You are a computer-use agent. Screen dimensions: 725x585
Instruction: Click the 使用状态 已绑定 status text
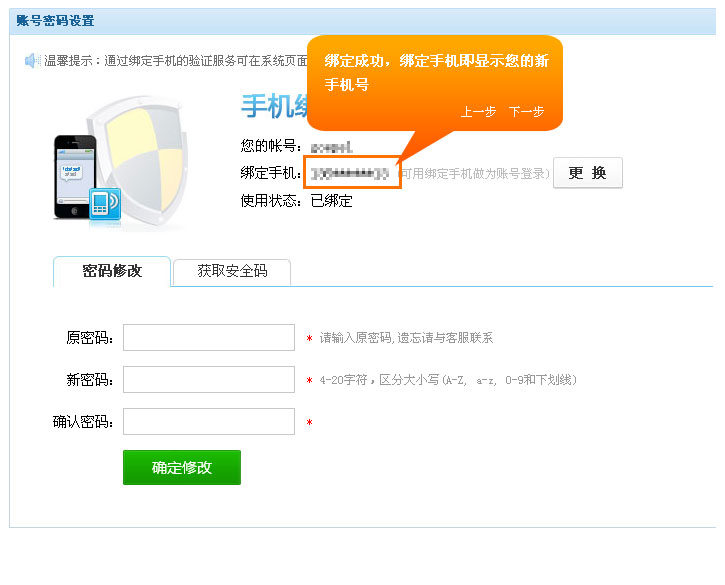coord(296,200)
